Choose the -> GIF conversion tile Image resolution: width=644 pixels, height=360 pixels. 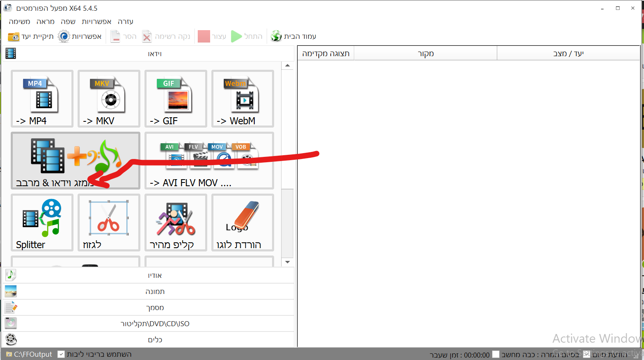click(x=176, y=99)
